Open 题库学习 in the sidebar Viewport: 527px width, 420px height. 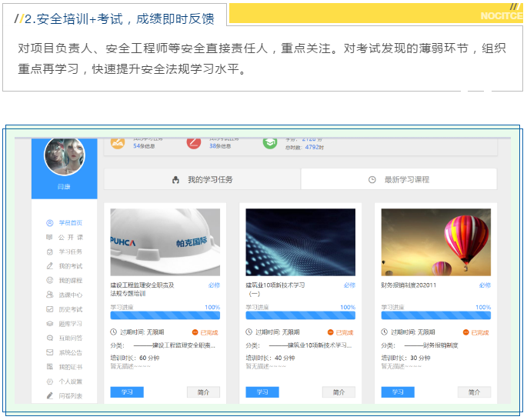(50, 324)
